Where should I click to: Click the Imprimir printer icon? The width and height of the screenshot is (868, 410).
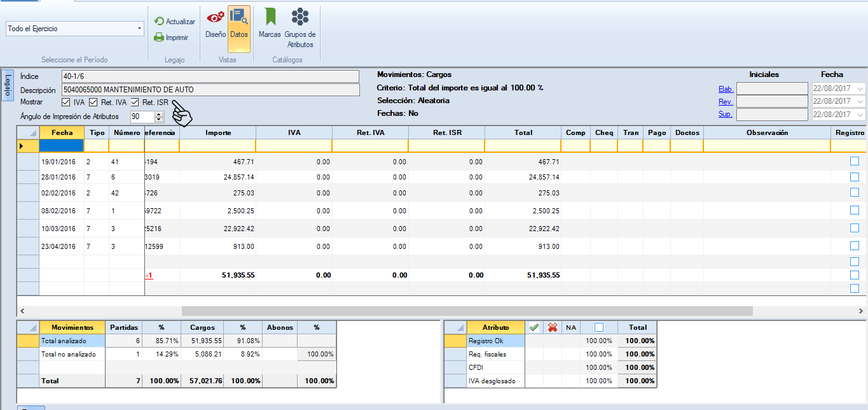160,38
